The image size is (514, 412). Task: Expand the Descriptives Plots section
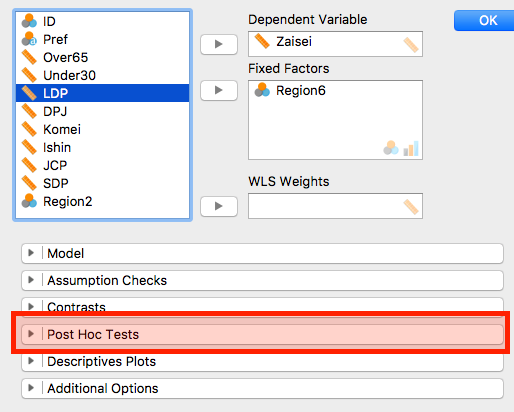(x=262, y=361)
